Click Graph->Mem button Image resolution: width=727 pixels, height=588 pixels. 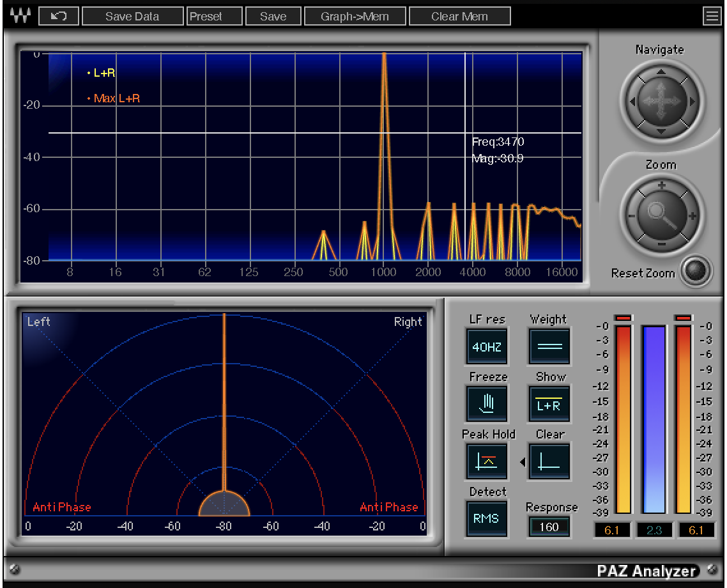coord(355,16)
